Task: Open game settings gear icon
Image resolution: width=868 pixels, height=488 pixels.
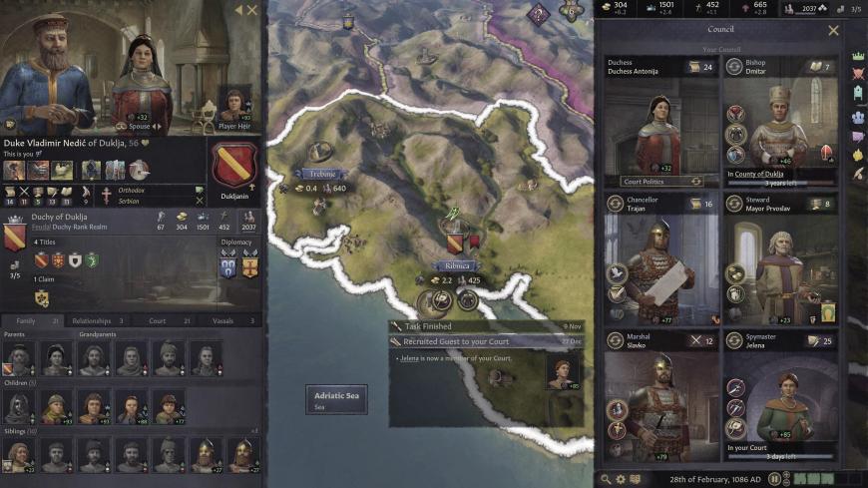Action: pos(621,479)
